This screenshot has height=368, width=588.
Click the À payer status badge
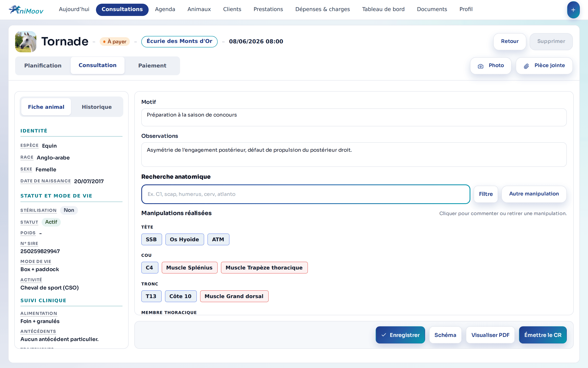pyautogui.click(x=115, y=42)
